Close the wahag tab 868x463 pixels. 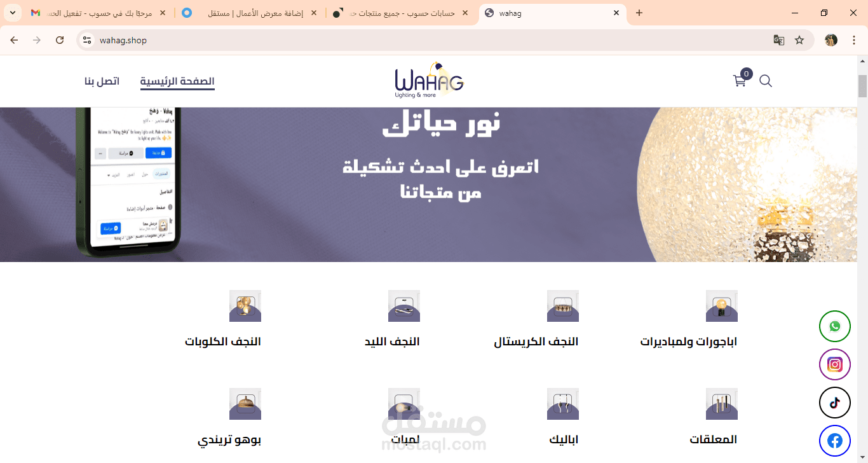(x=616, y=13)
